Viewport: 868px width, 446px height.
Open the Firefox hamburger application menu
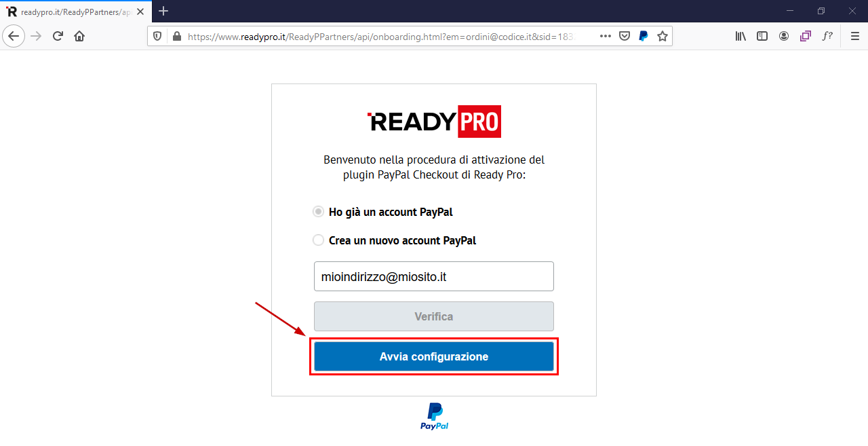click(854, 36)
